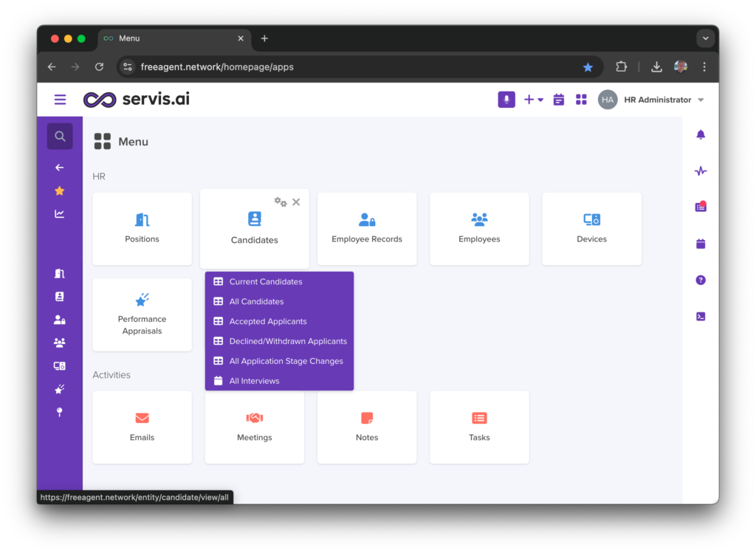Select All Application Stage Changes view
The width and height of the screenshot is (756, 553).
pos(279,360)
